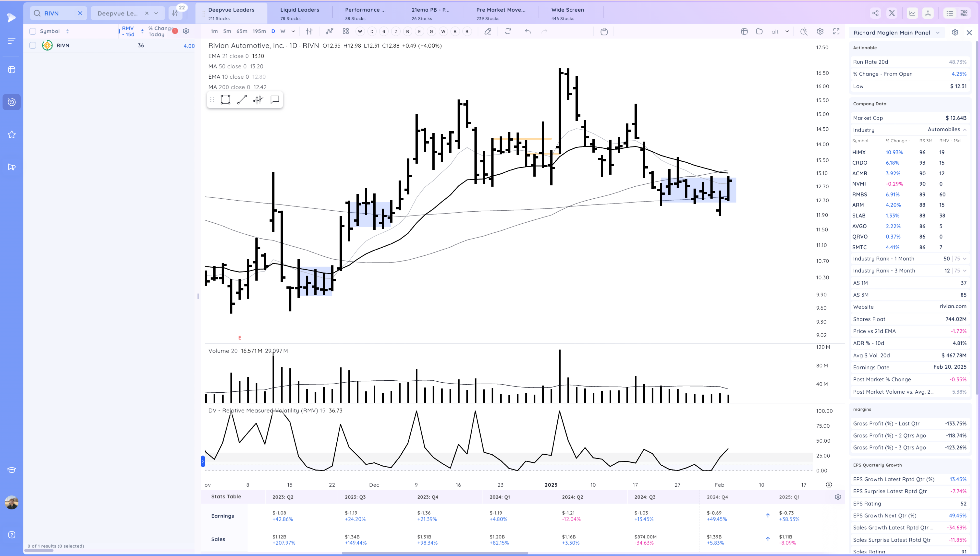Open the rivian.com website link

tap(953, 307)
